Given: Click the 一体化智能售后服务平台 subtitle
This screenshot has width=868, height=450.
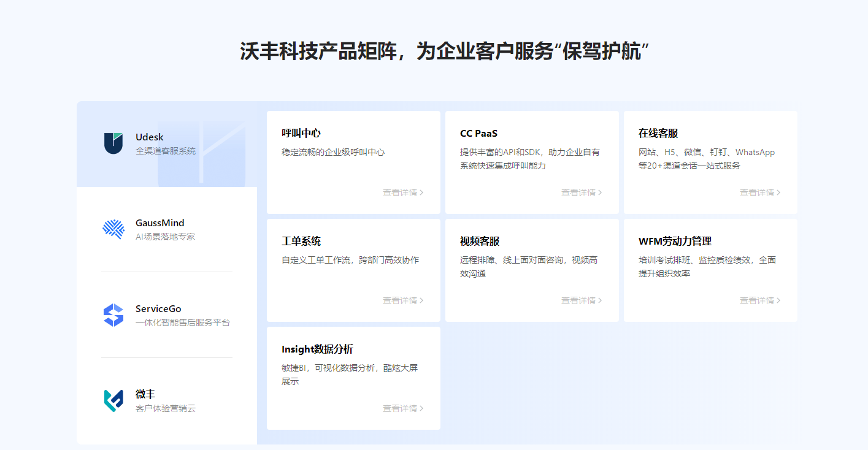Looking at the screenshot, I should pos(183,322).
